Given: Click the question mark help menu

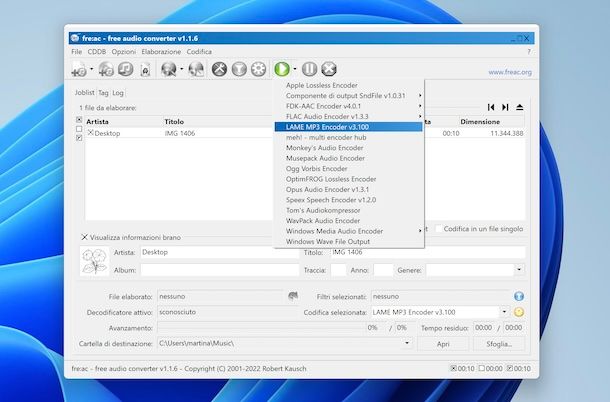Looking at the screenshot, I should (x=529, y=51).
